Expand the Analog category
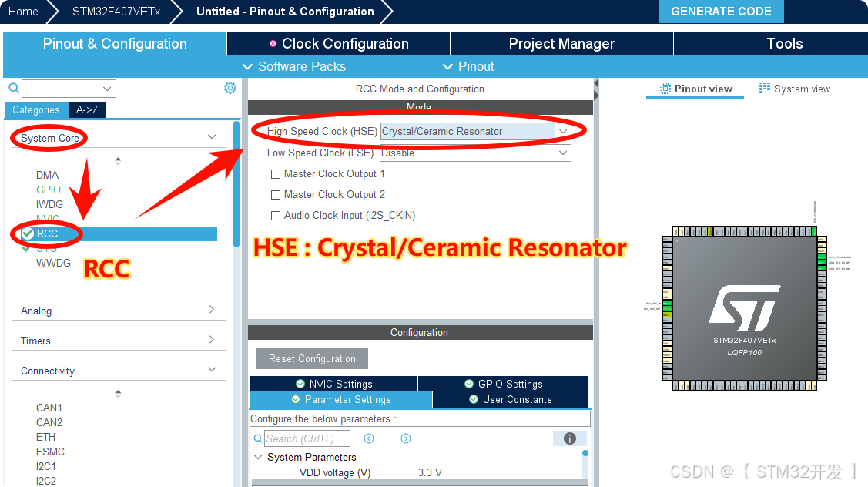The height and width of the screenshot is (487, 868). point(212,309)
